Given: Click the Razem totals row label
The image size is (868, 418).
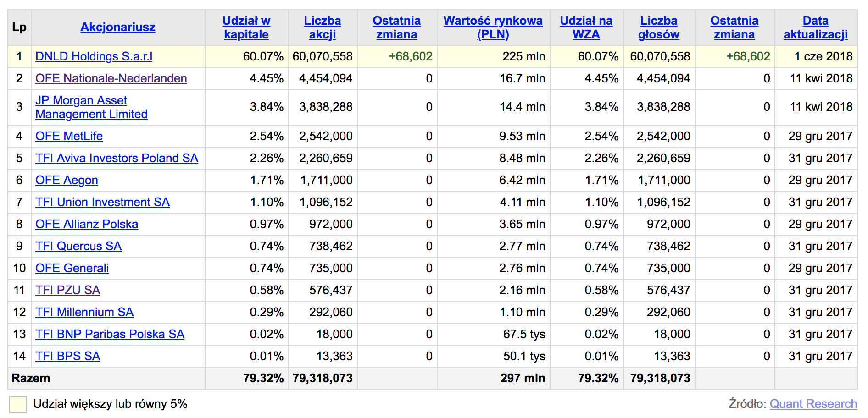Looking at the screenshot, I should 31,378.
